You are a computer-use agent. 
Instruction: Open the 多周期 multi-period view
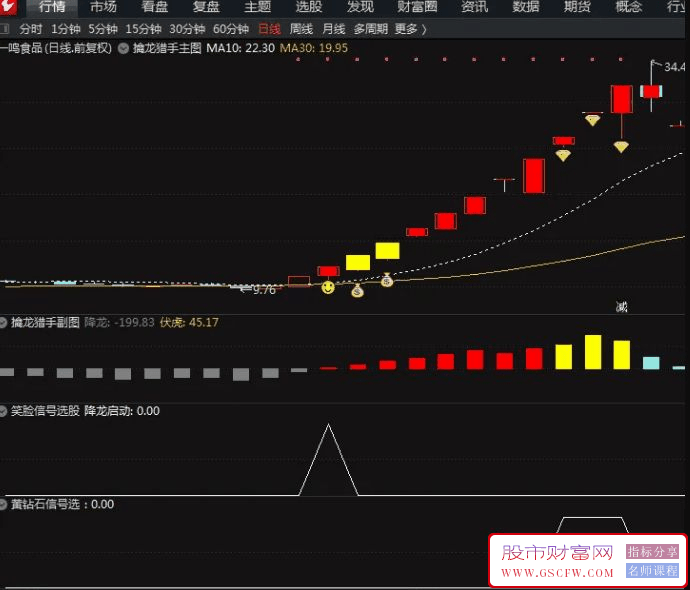point(371,29)
